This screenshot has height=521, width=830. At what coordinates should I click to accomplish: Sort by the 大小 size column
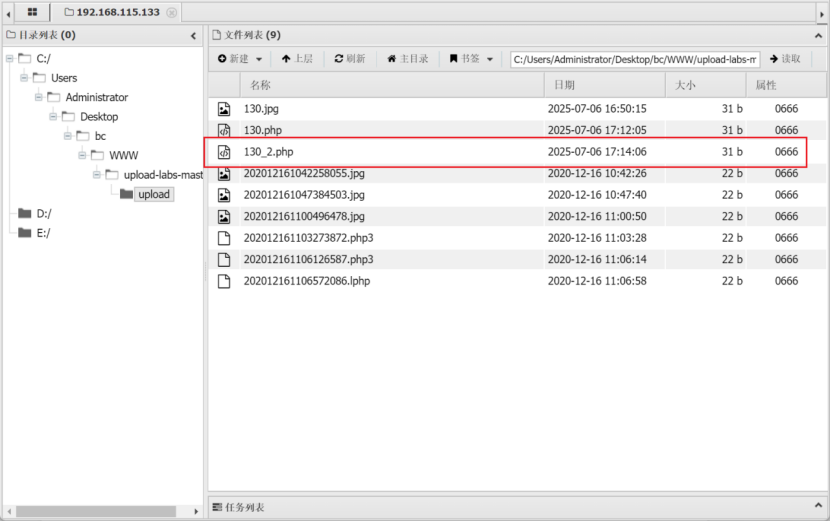click(x=706, y=85)
